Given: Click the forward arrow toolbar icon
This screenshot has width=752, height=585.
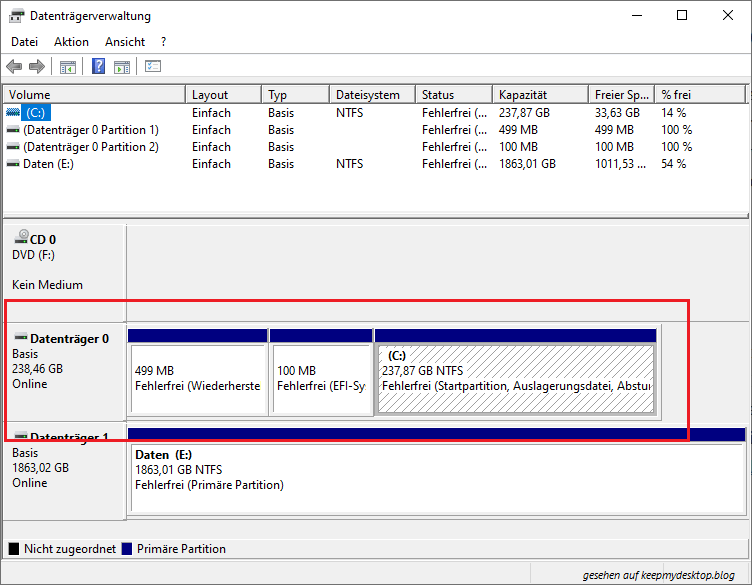Looking at the screenshot, I should [x=37, y=67].
